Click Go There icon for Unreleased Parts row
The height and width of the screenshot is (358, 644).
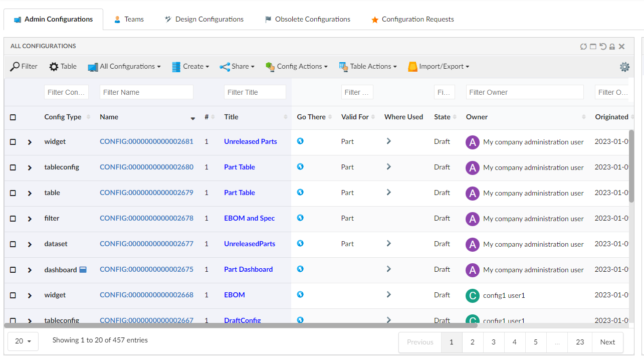300,141
